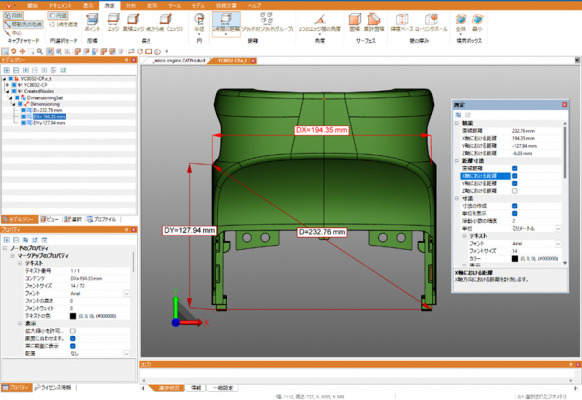Click the point-to-point (エッジ) length tool
Image resolution: width=582 pixels, height=400 pixels.
point(165,23)
